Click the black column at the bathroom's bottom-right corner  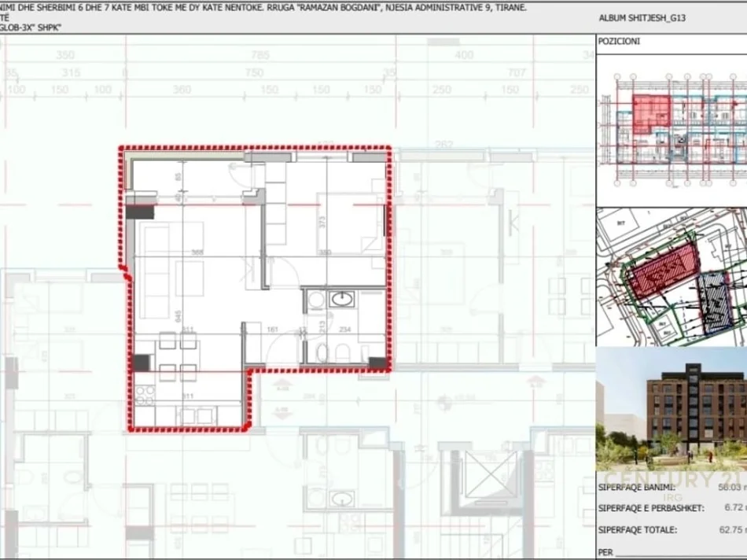pyautogui.click(x=378, y=363)
